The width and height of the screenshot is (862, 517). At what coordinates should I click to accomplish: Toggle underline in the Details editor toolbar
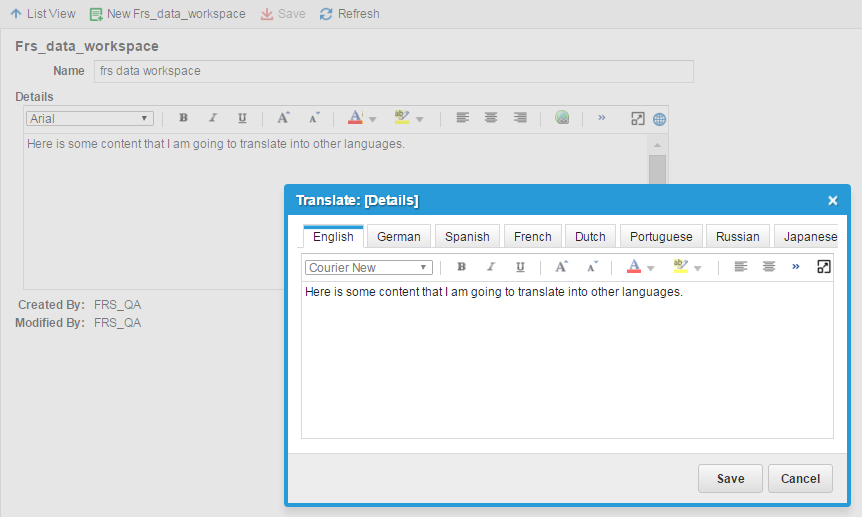coord(242,118)
